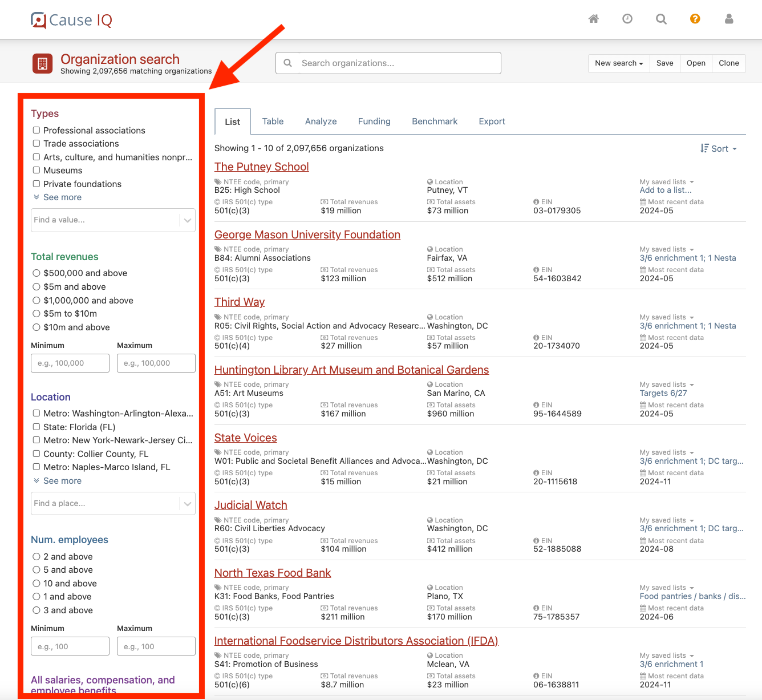Image resolution: width=762 pixels, height=700 pixels.
Task: Open the State Voices result
Action: 246,438
